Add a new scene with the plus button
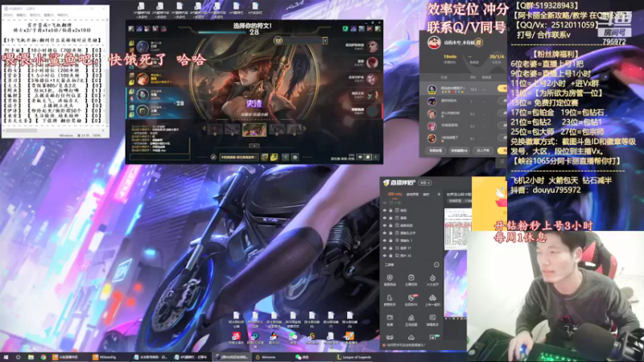This screenshot has width=644, height=362. pyautogui.click(x=439, y=194)
